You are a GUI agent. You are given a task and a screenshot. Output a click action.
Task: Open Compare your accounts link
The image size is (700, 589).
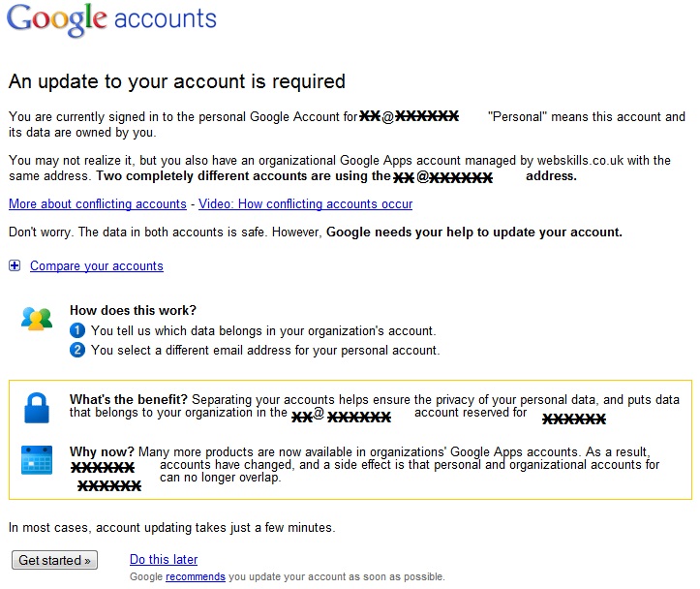tap(97, 266)
